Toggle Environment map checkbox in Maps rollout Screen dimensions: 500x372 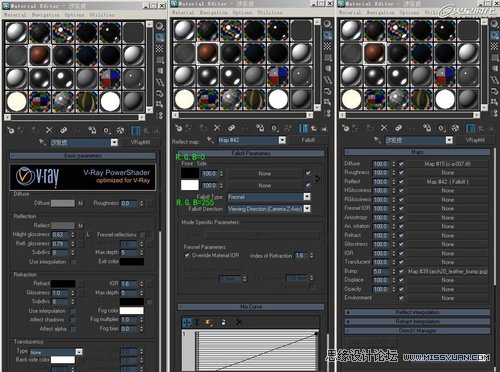[x=401, y=298]
